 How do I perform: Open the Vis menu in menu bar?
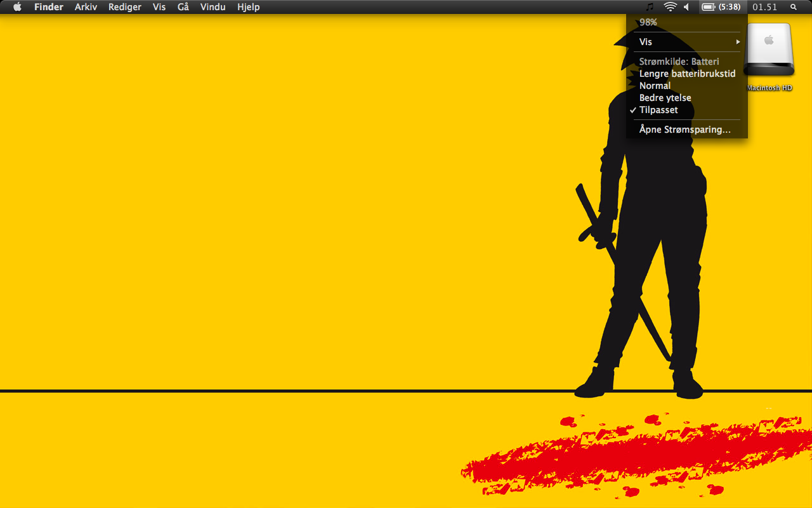159,7
